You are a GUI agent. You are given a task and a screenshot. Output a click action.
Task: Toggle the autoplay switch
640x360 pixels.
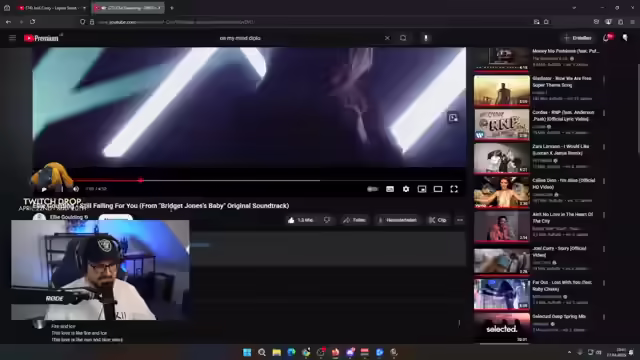coord(372,189)
